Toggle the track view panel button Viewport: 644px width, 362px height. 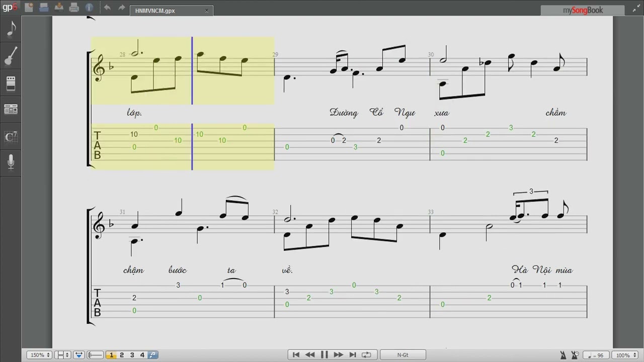point(79,355)
